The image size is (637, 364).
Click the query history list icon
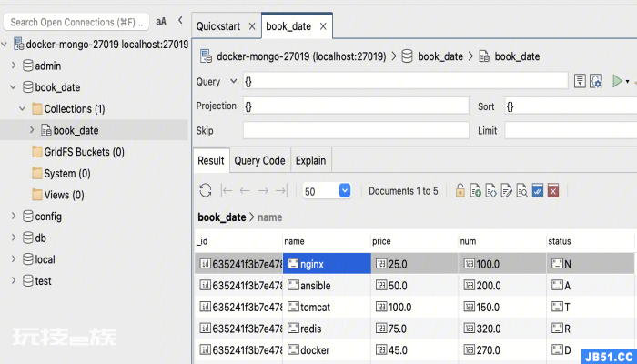(580, 81)
